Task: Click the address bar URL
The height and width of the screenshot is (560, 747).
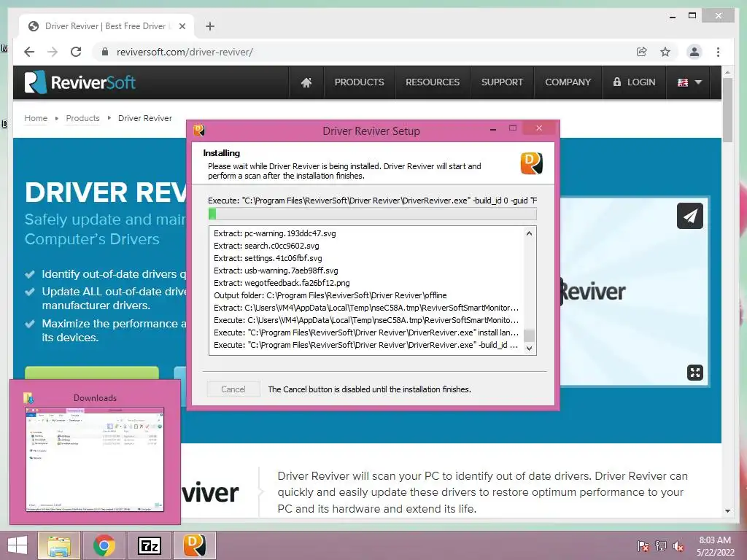Action: click(185, 52)
